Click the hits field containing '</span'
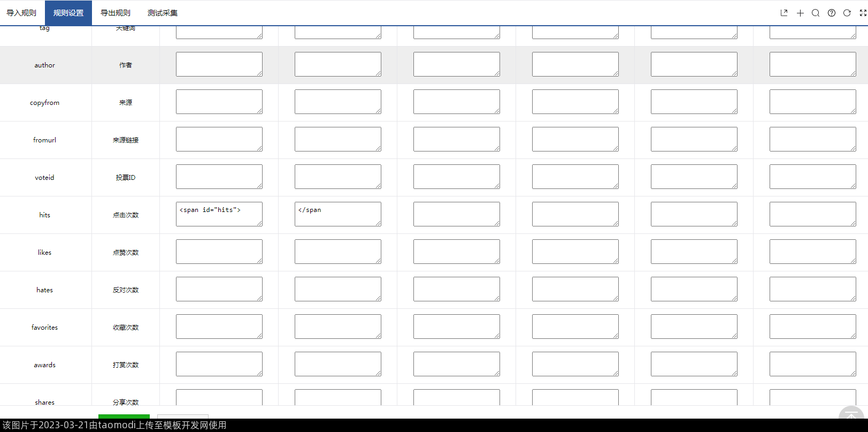The image size is (868, 432). click(338, 214)
